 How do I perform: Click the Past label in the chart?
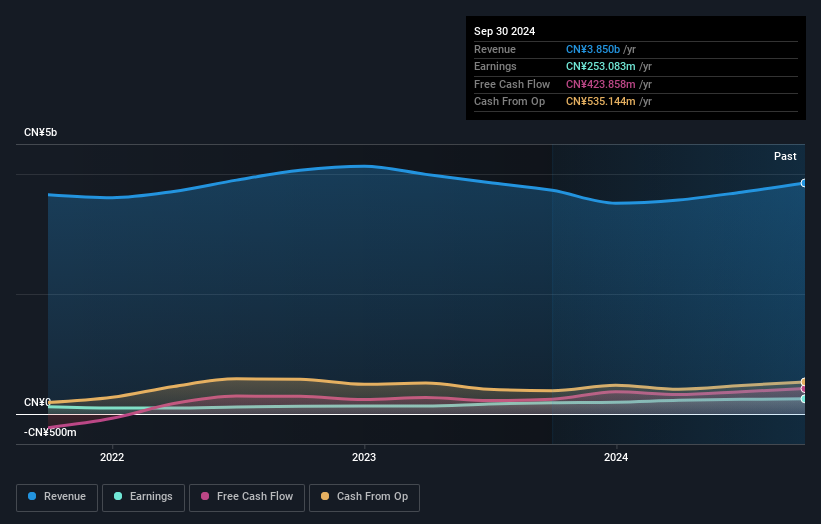click(785, 156)
